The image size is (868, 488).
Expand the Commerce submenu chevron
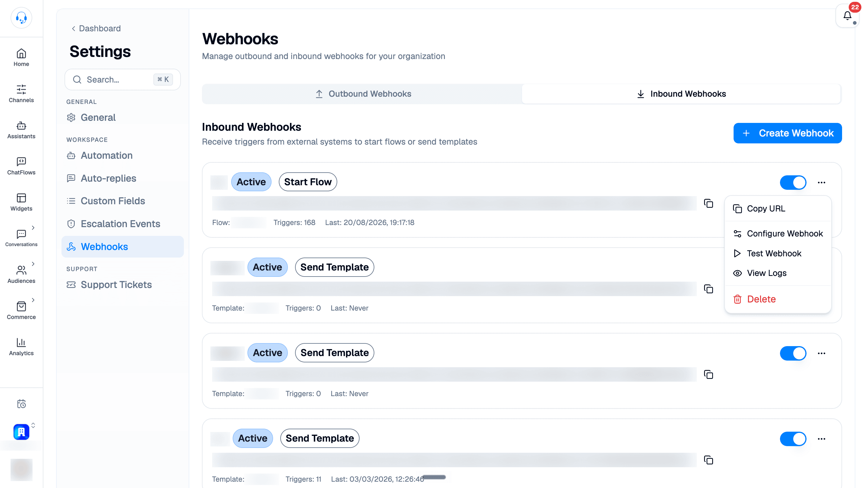point(33,300)
